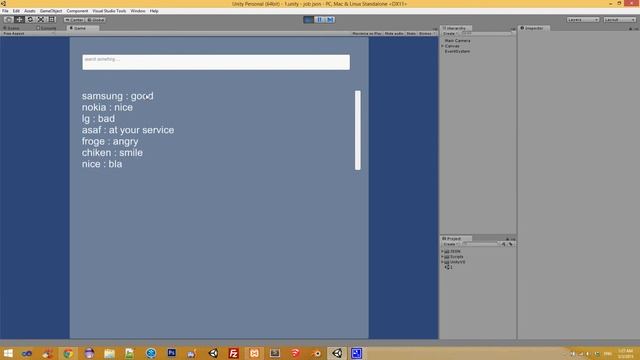The width and height of the screenshot is (640, 360).
Task: Expand the UnityVS folder in Project
Action: coord(442,262)
